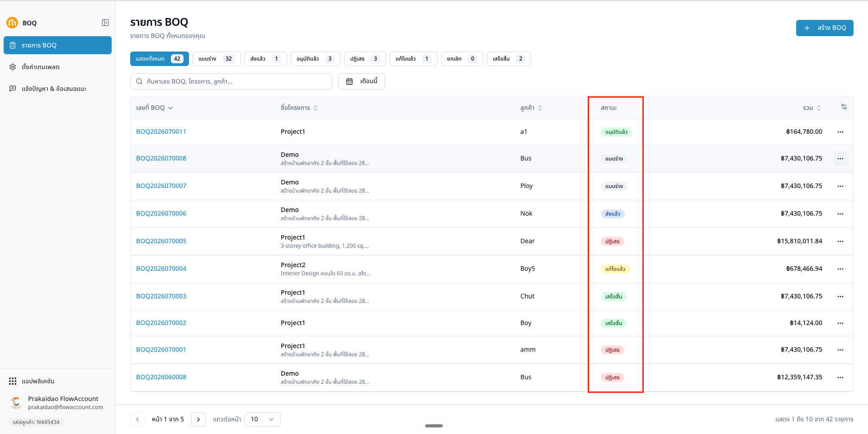The width and height of the screenshot is (868, 434).
Task: Open more options for BOQ2026070011 row
Action: 840,132
